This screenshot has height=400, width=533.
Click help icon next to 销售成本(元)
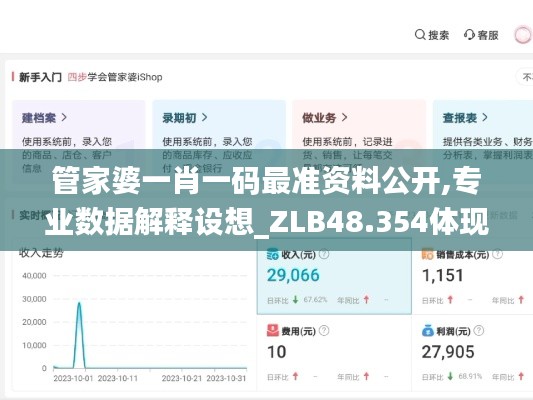click(497, 254)
